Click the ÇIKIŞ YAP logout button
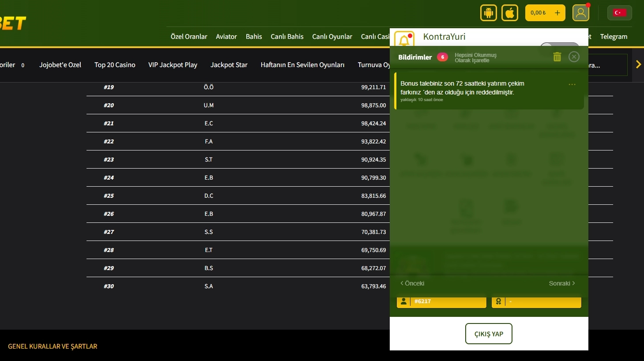This screenshot has width=644, height=361. click(x=489, y=334)
